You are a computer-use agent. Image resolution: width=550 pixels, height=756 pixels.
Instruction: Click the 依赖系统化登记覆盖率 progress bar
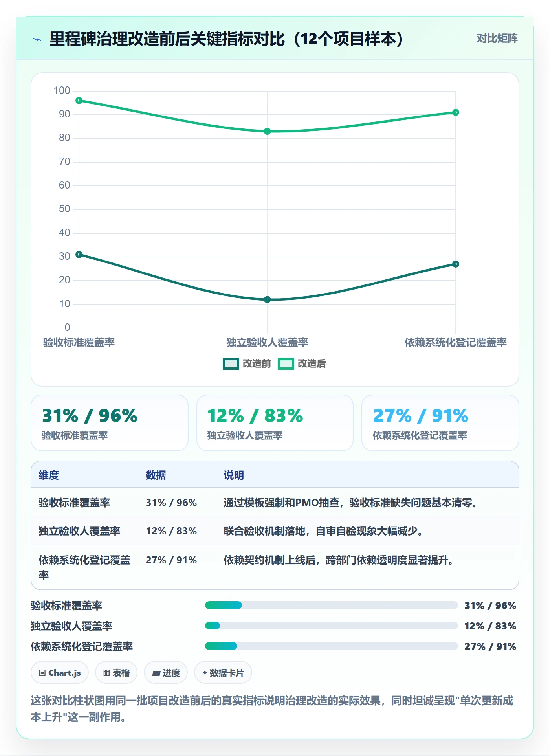point(331,646)
